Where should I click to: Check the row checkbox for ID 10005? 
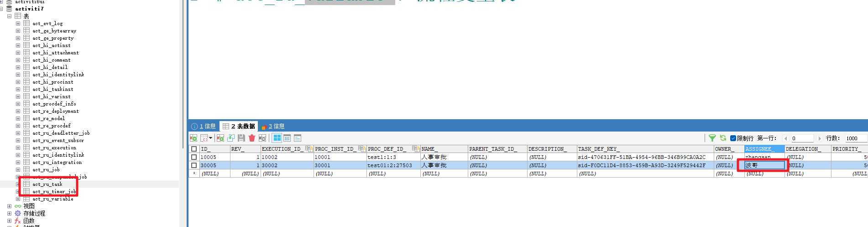tap(194, 157)
